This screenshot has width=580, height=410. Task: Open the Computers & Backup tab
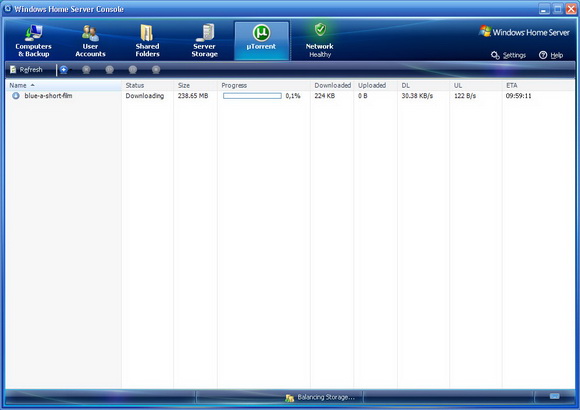(x=33, y=41)
